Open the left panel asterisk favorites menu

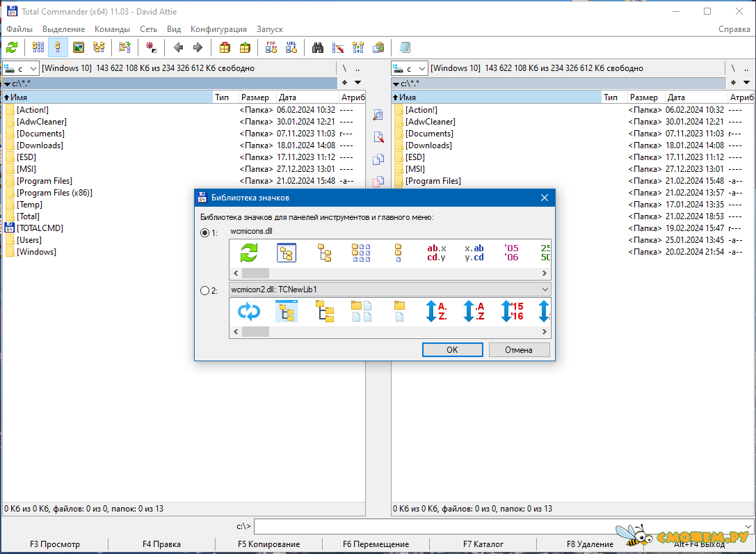[x=345, y=83]
